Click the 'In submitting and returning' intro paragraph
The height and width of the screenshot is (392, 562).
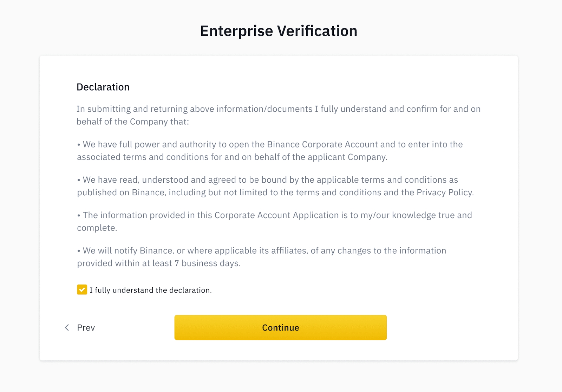278,109
